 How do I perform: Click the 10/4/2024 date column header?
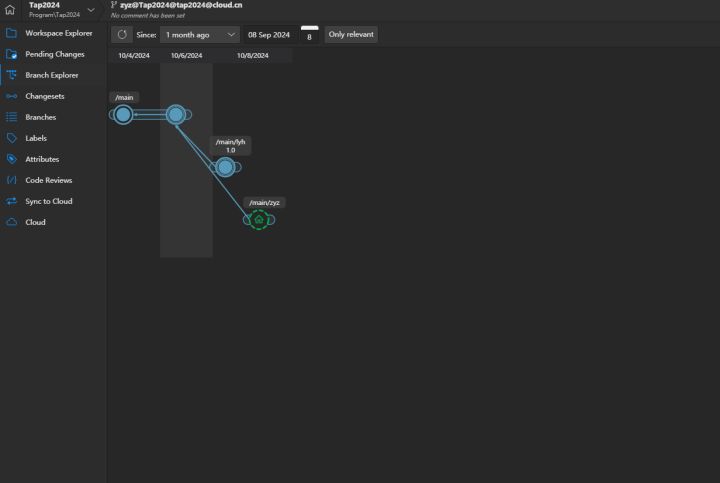pos(134,56)
